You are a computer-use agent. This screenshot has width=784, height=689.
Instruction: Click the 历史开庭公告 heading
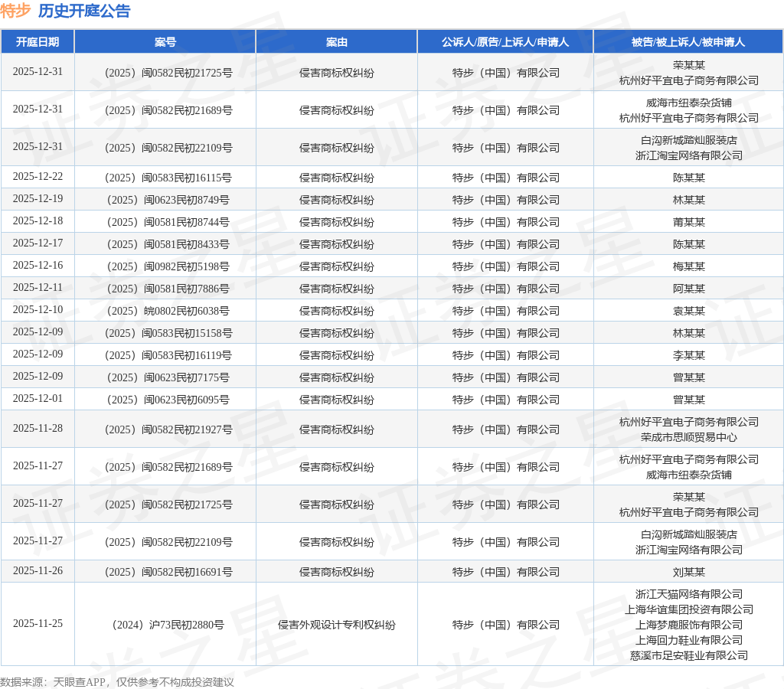84,11
